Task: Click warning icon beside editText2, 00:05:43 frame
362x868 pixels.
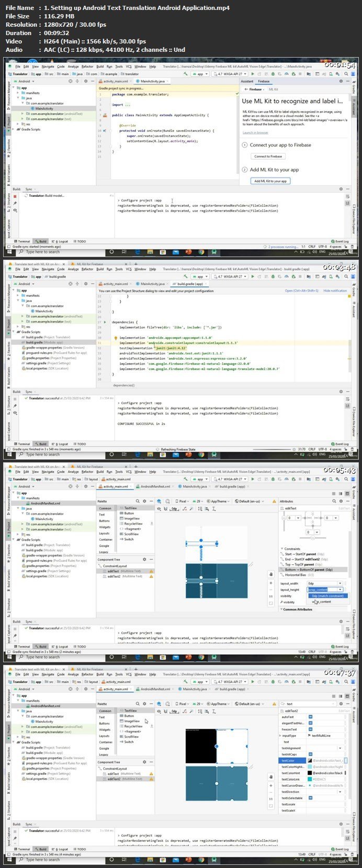Action: [151, 576]
